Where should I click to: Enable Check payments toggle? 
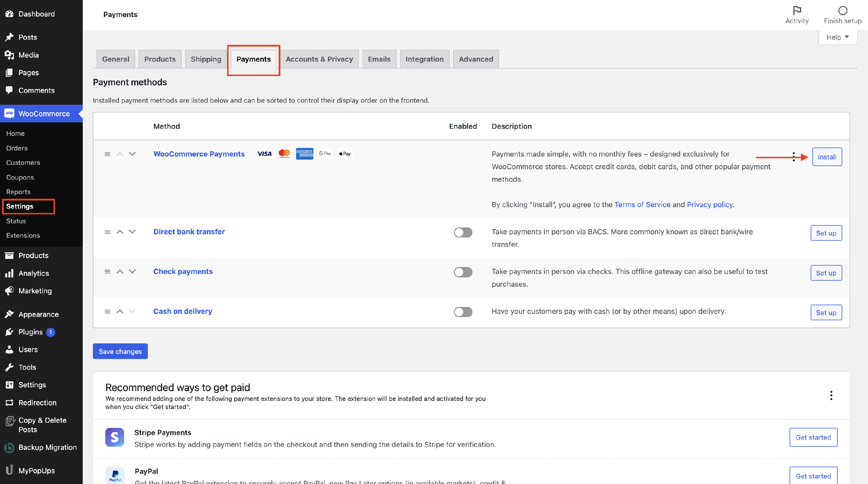[463, 272]
